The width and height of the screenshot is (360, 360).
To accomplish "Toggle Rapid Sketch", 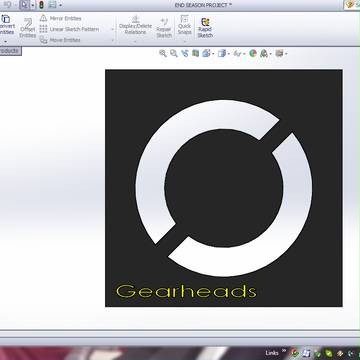I will click(x=205, y=28).
